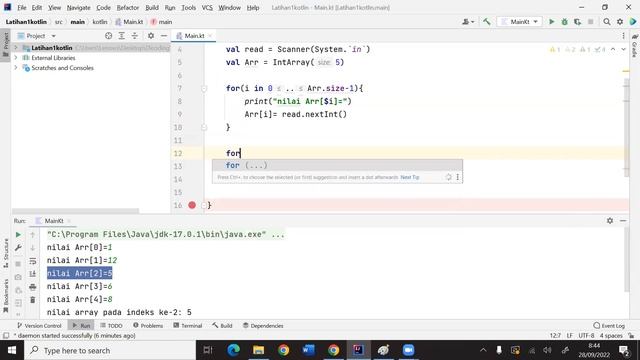Open TODO tool window
Image resolution: width=640 pixels, height=360 pixels.
[111, 325]
